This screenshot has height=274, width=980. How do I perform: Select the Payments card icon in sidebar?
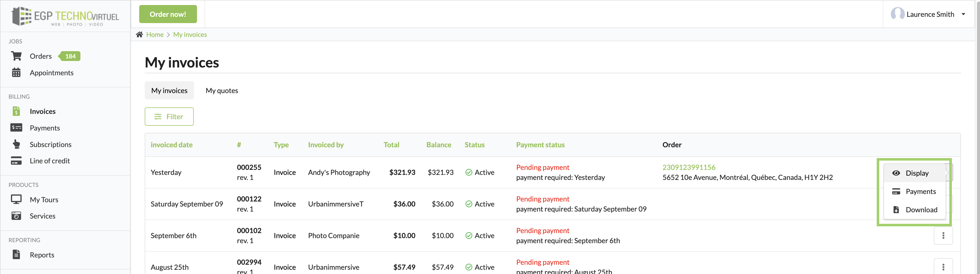pos(16,127)
